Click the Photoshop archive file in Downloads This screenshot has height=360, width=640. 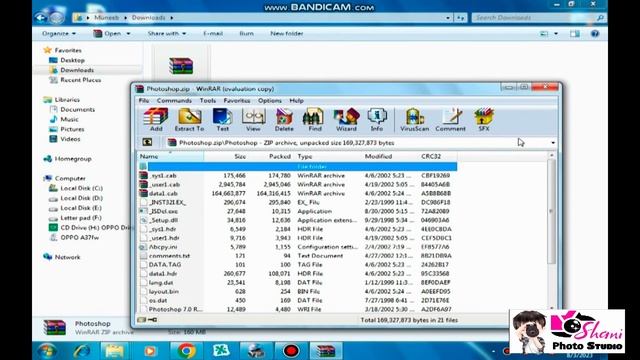181,66
